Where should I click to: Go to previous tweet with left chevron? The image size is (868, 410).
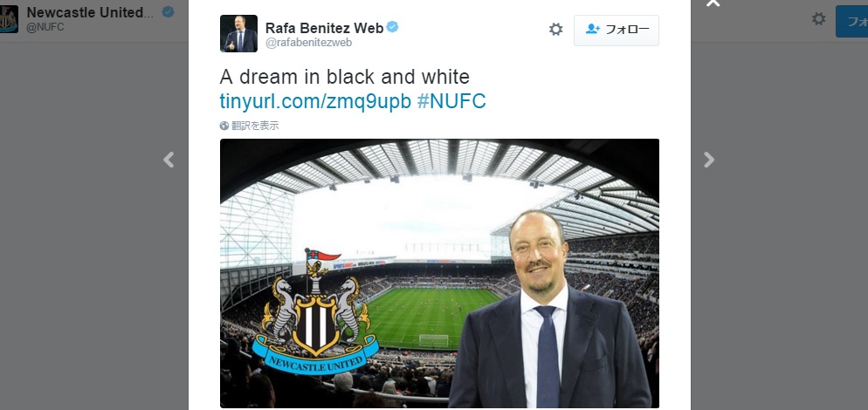point(169,160)
